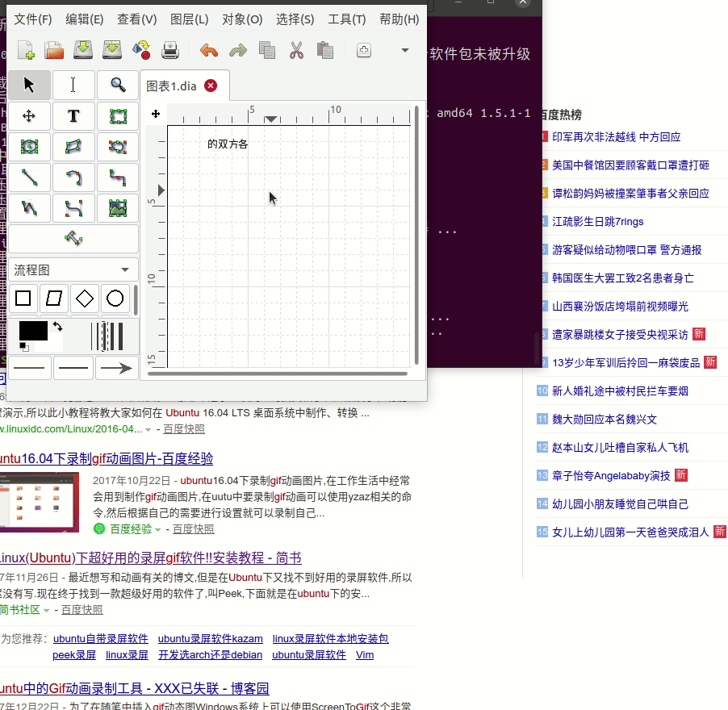The image size is (728, 710).
Task: Click the swap foreground/background colors arrows
Action: 57,326
